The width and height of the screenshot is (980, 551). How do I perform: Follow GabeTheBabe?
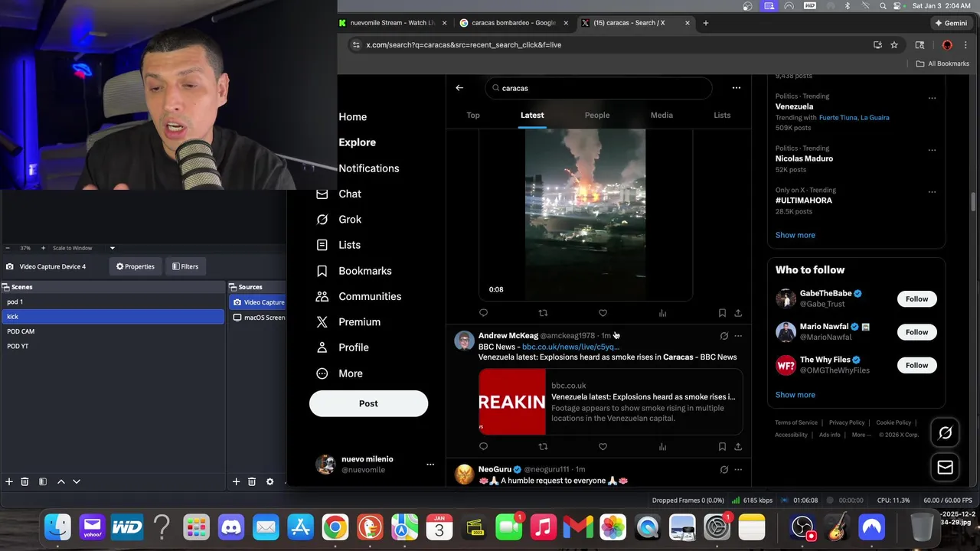click(x=916, y=299)
